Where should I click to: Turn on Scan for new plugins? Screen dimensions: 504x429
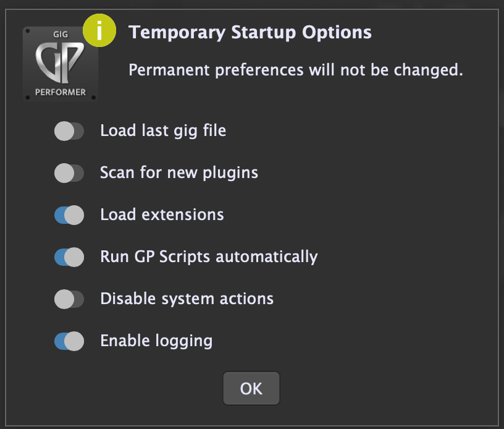(x=69, y=173)
